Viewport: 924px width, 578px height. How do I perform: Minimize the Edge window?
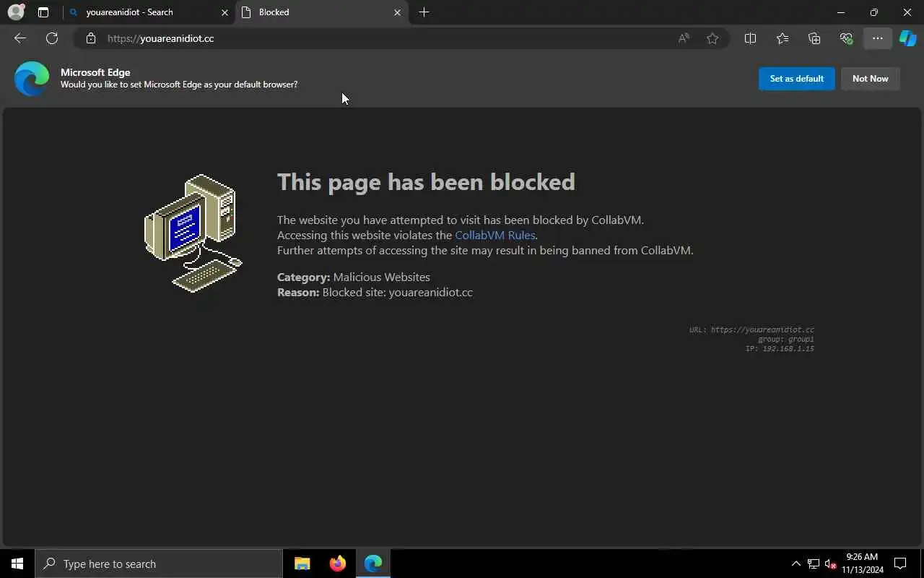841,12
